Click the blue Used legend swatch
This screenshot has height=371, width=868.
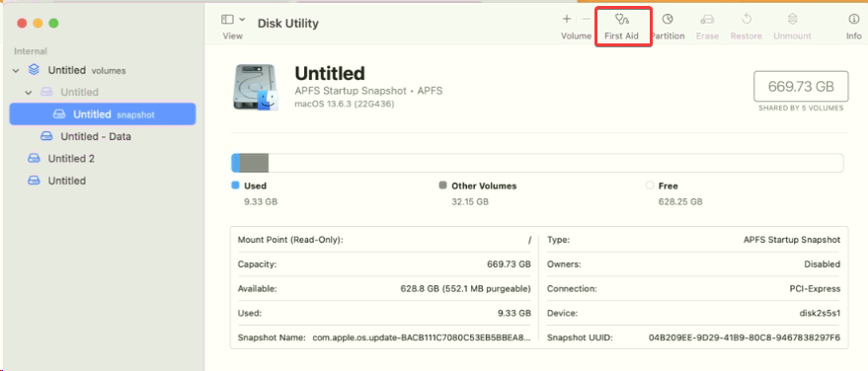235,185
